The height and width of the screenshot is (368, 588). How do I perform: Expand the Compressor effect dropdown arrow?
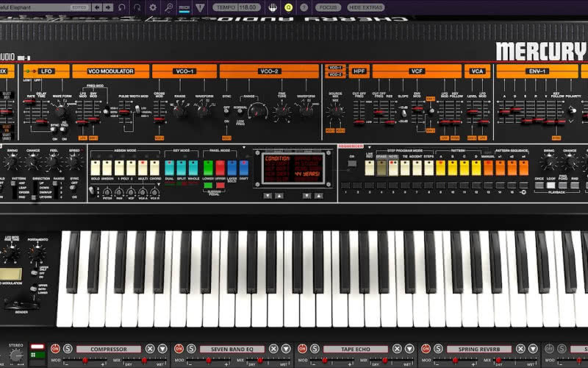click(162, 348)
